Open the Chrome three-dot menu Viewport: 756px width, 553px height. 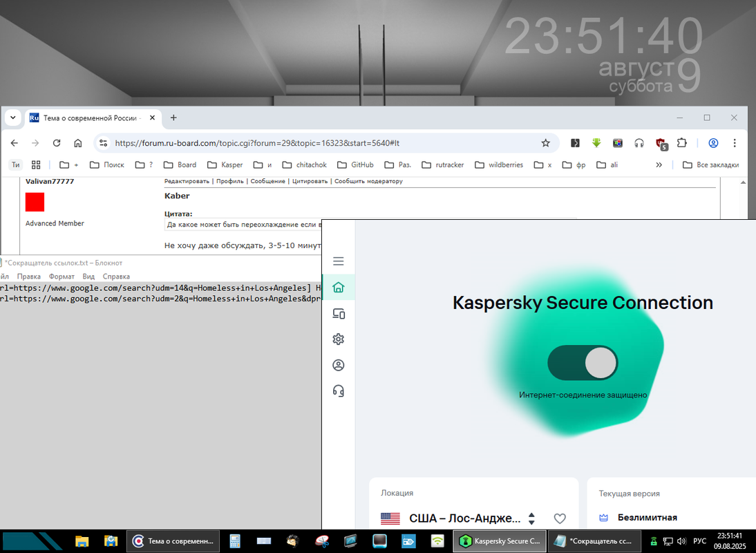click(735, 143)
